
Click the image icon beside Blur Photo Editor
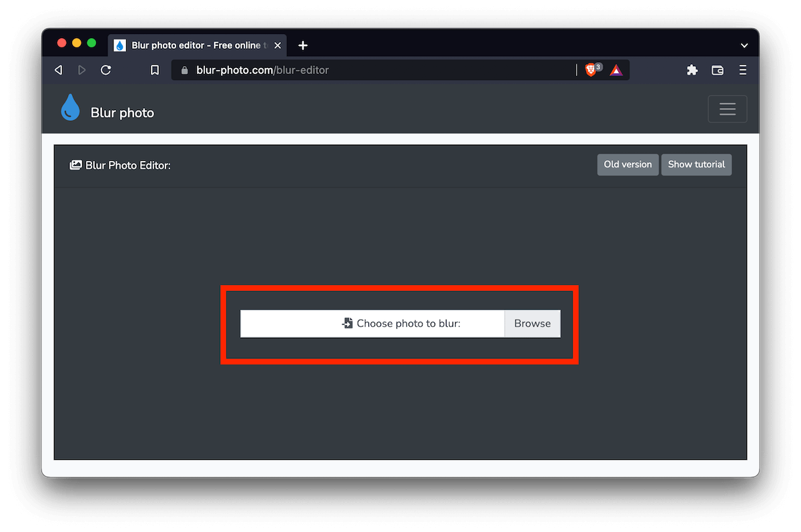tap(75, 165)
